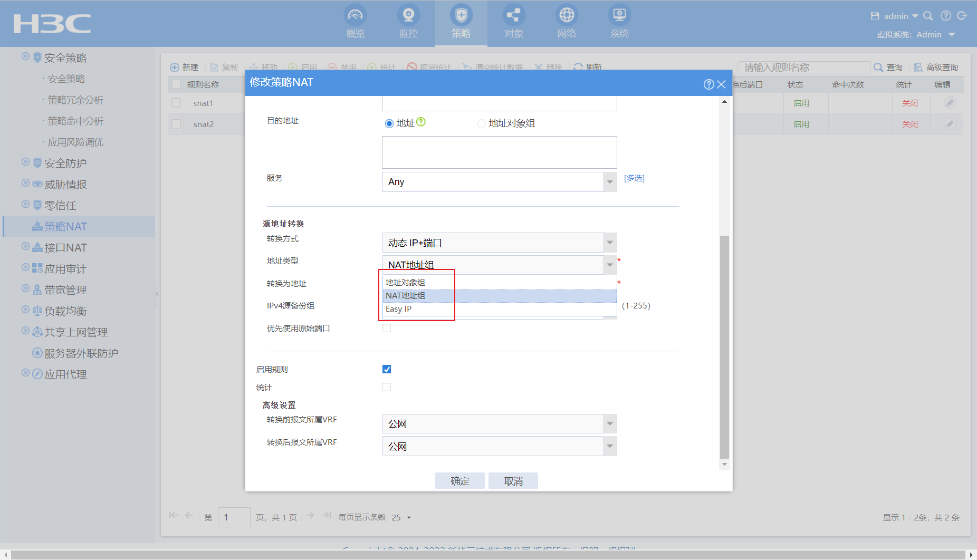
Task: Click the horizontal scrollbar at page bottom
Action: point(488,555)
